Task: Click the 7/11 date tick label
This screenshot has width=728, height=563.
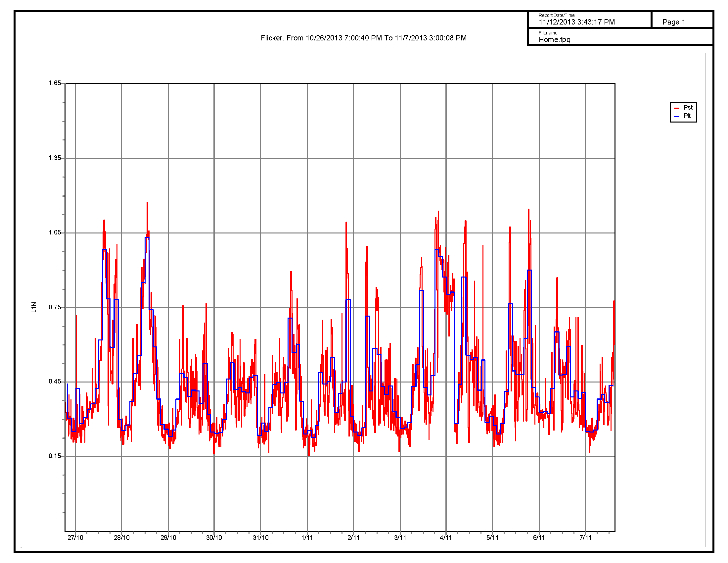Action: [585, 537]
